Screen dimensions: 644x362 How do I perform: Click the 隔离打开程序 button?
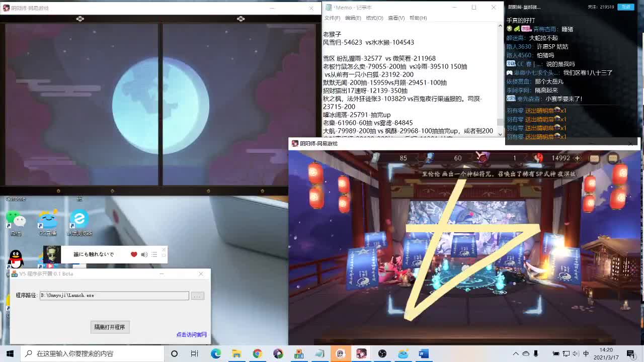pos(110,327)
